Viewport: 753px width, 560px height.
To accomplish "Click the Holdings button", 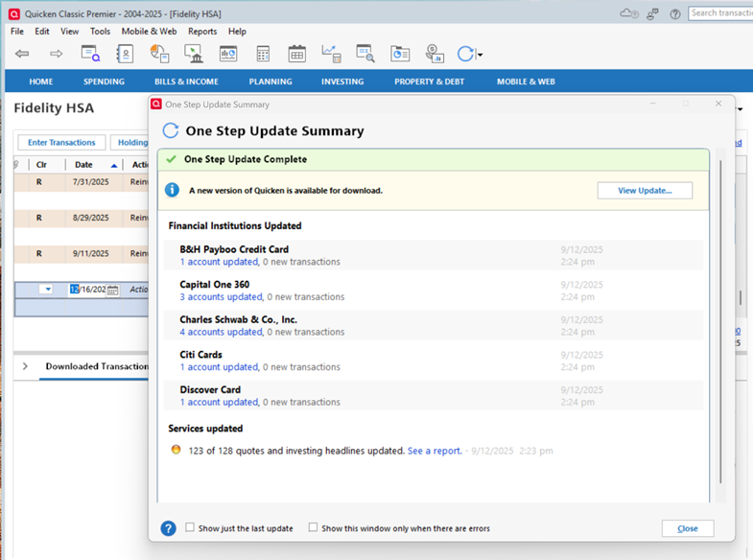I will tap(129, 143).
